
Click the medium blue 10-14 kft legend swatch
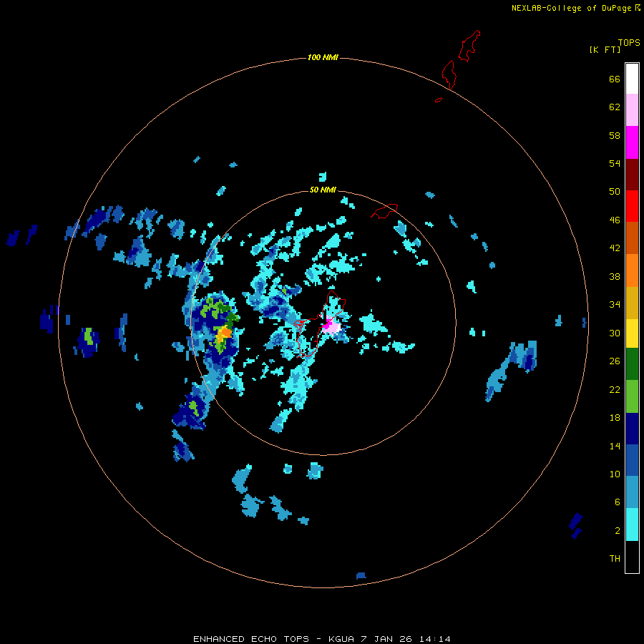632,460
